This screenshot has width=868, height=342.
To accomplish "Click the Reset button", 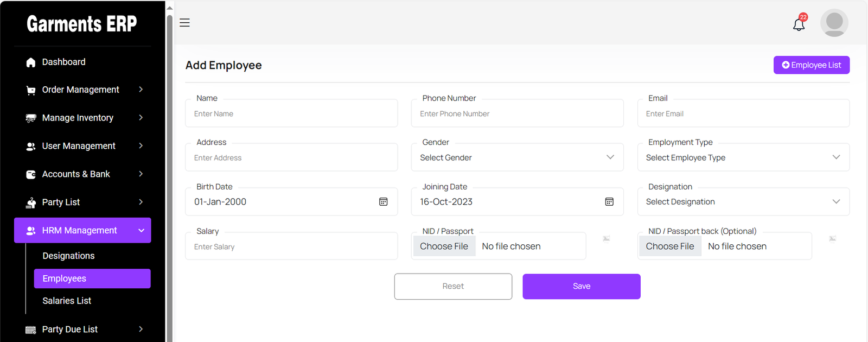I will (453, 287).
